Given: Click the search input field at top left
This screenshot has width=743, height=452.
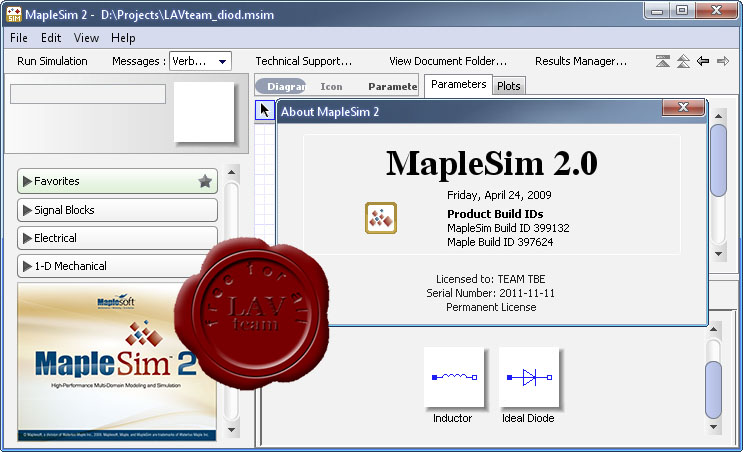Looking at the screenshot, I should (x=88, y=94).
